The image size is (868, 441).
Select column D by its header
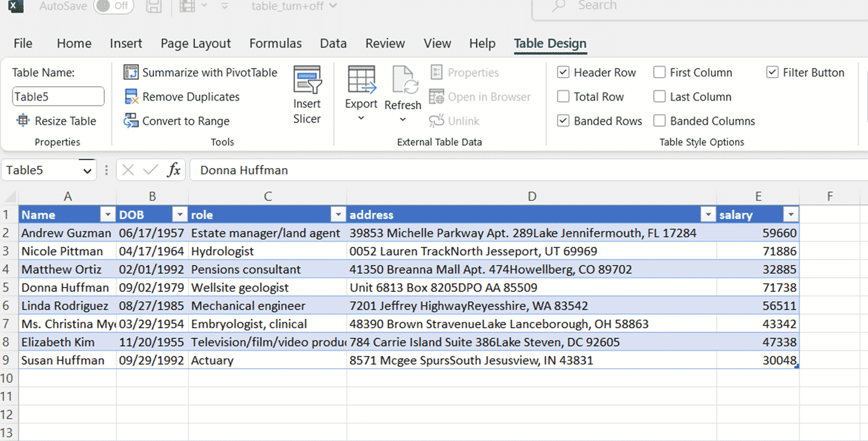coord(532,197)
